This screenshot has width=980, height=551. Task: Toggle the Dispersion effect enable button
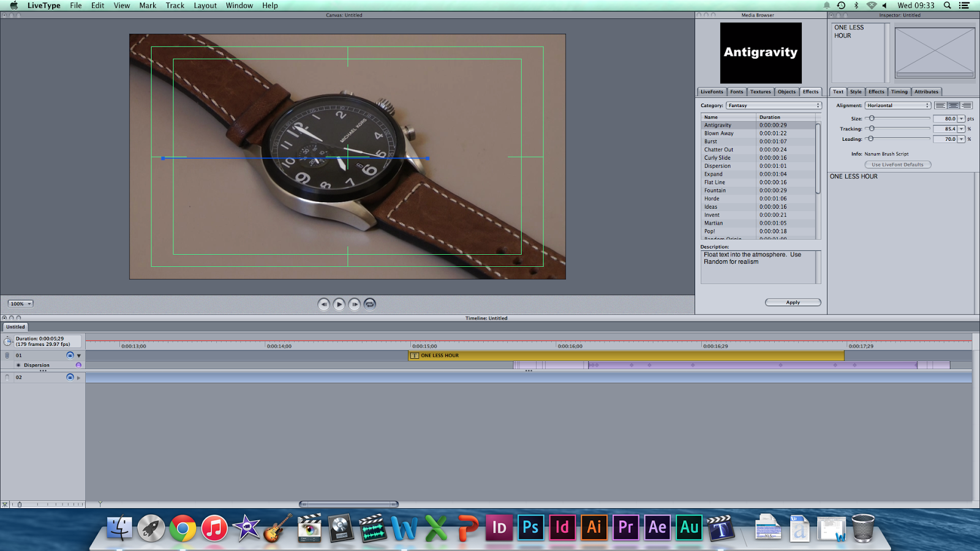[x=78, y=365]
